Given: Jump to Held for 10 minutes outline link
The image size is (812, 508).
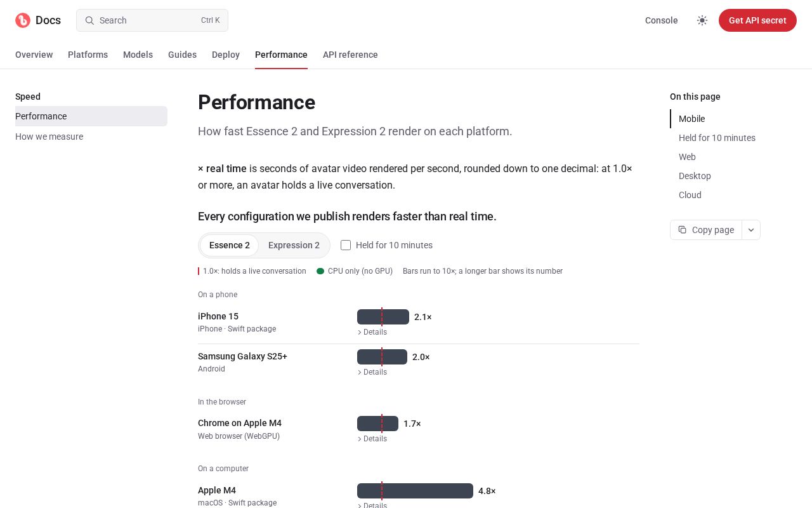Looking at the screenshot, I should (717, 138).
